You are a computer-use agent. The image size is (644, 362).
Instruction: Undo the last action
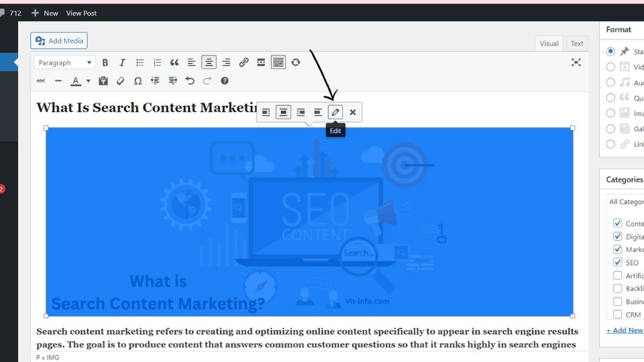(x=190, y=81)
